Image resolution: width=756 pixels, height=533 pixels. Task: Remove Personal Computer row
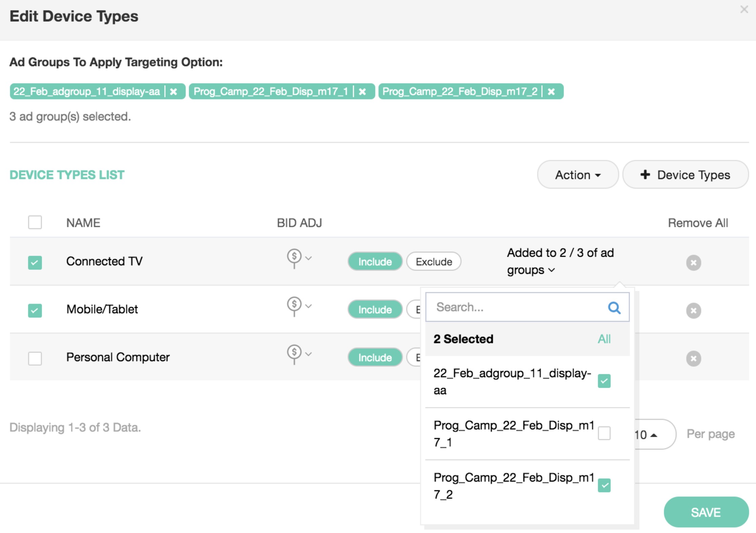[x=694, y=358]
